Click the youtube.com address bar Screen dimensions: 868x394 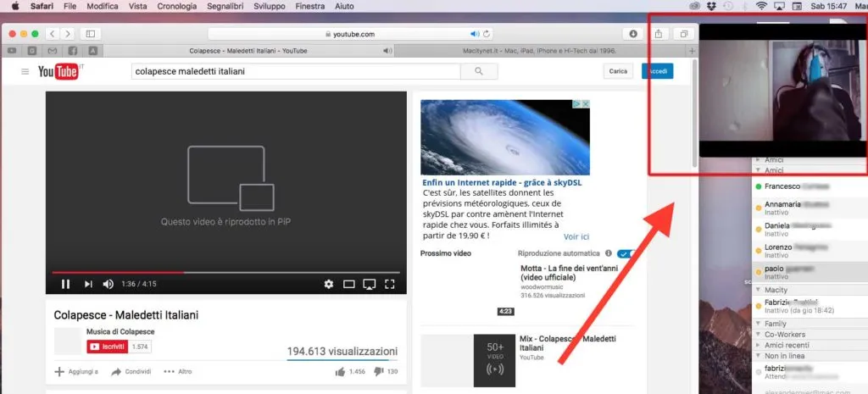(350, 34)
